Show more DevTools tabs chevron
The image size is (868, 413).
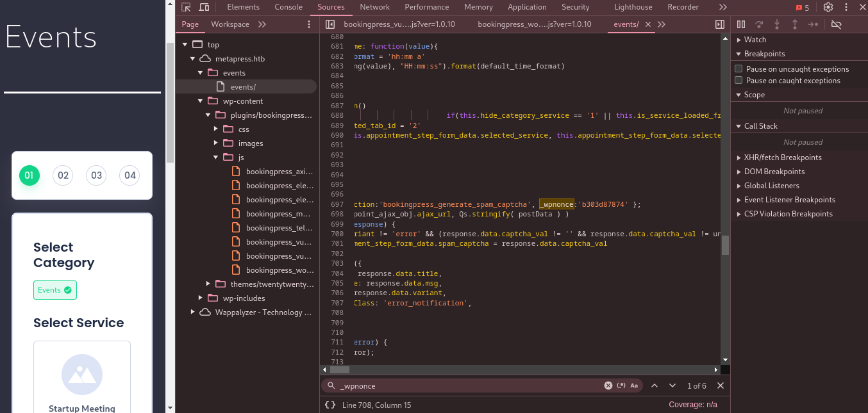click(723, 7)
